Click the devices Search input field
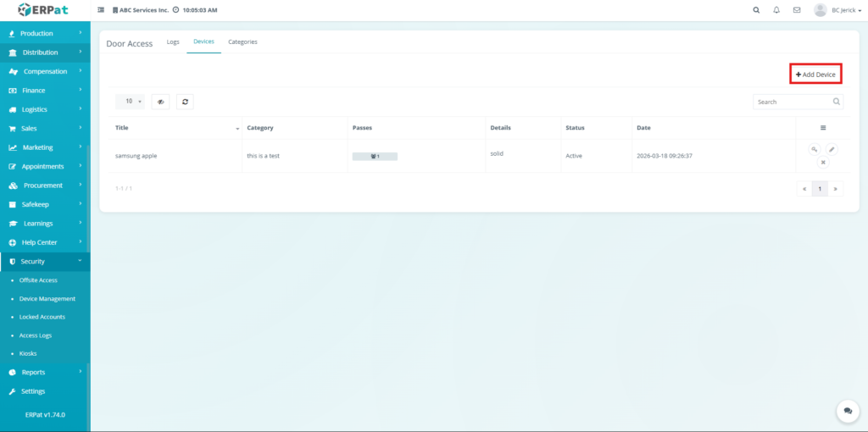This screenshot has width=868, height=432. (792, 102)
